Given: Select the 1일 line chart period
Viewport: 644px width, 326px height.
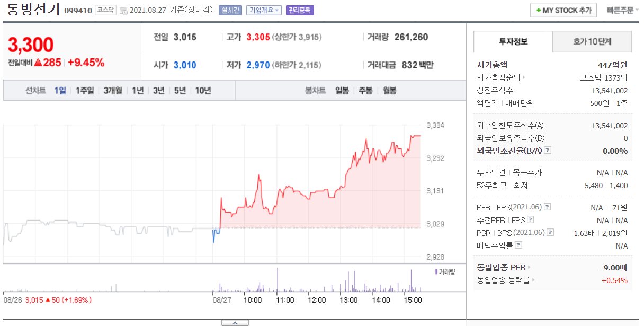Looking at the screenshot, I should pos(60,91).
